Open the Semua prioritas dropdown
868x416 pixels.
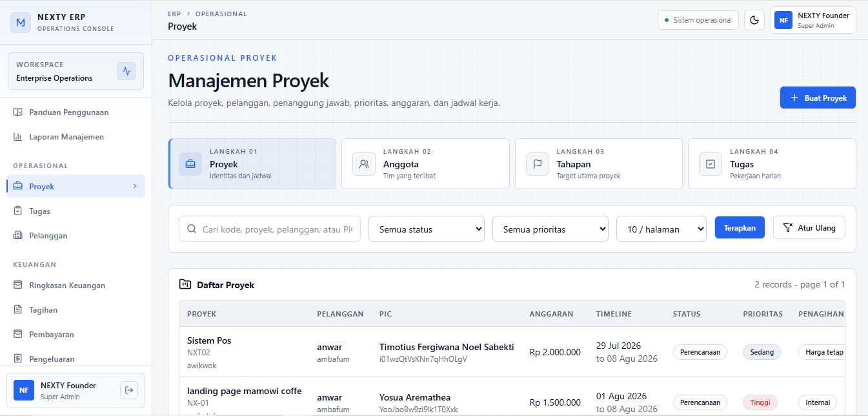point(550,229)
